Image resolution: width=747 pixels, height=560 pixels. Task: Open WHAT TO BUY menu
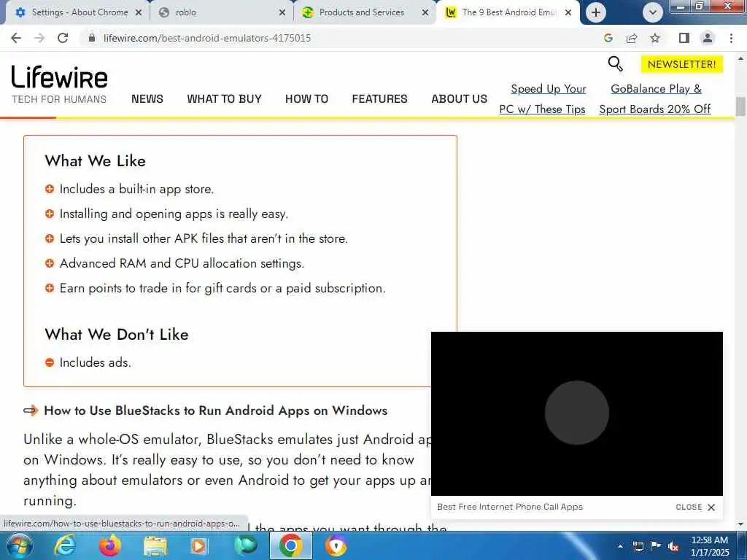click(224, 98)
